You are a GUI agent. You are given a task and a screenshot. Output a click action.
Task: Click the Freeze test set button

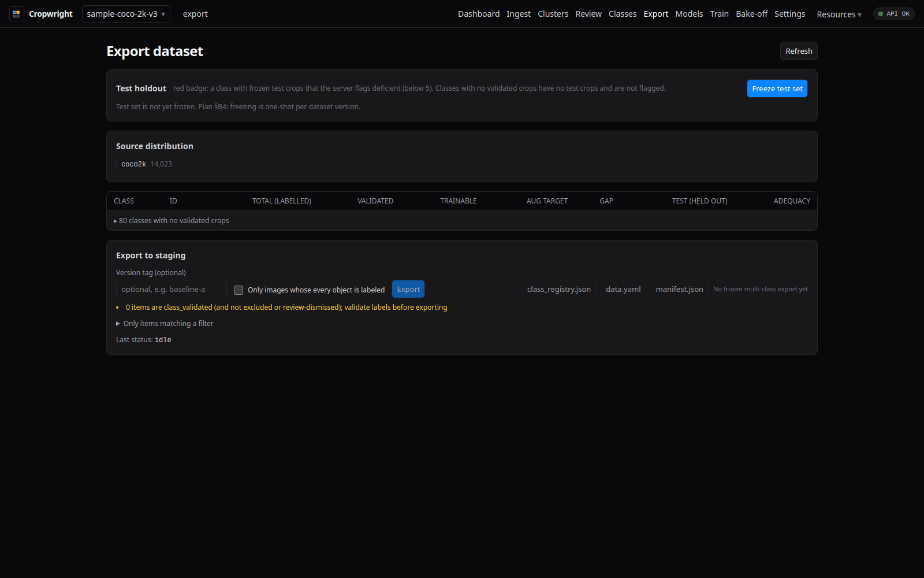coord(777,88)
